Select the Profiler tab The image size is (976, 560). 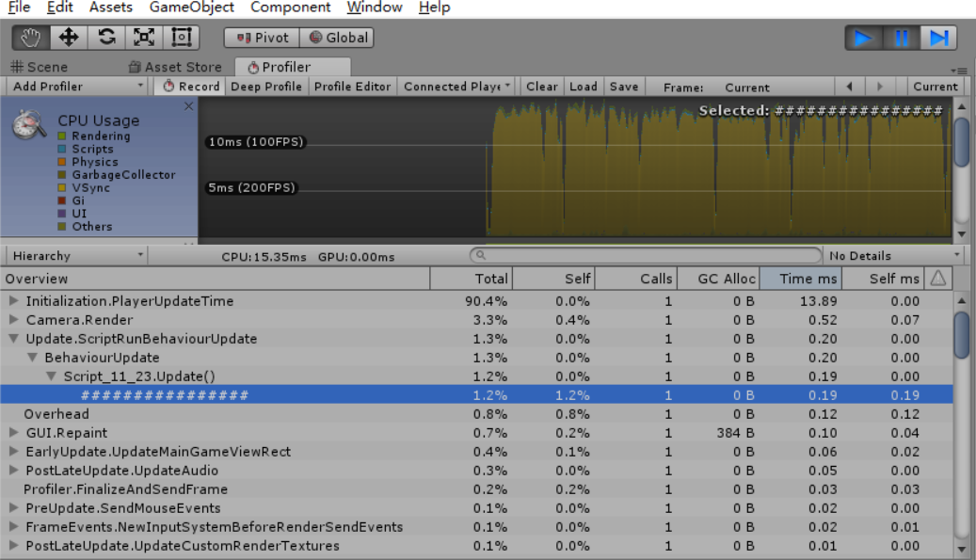293,67
